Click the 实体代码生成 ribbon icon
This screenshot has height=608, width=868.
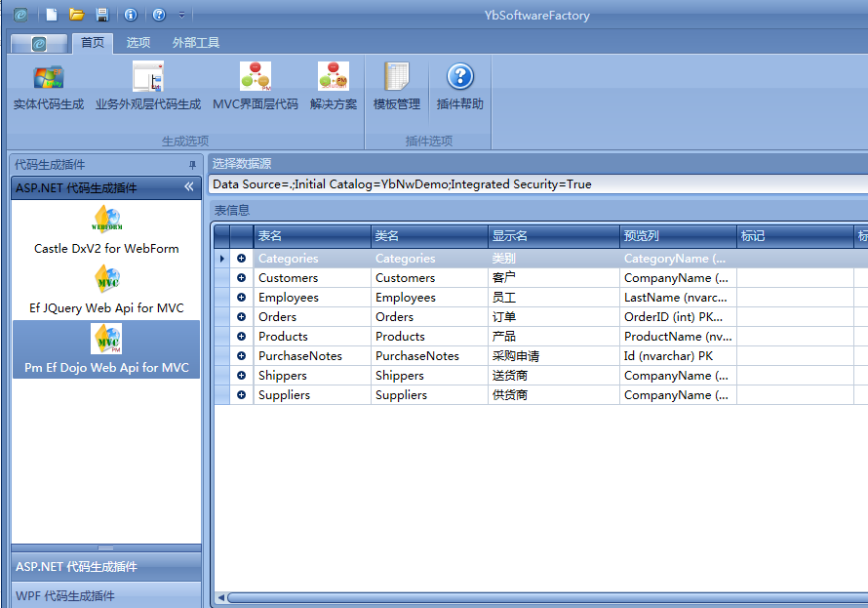[49, 78]
